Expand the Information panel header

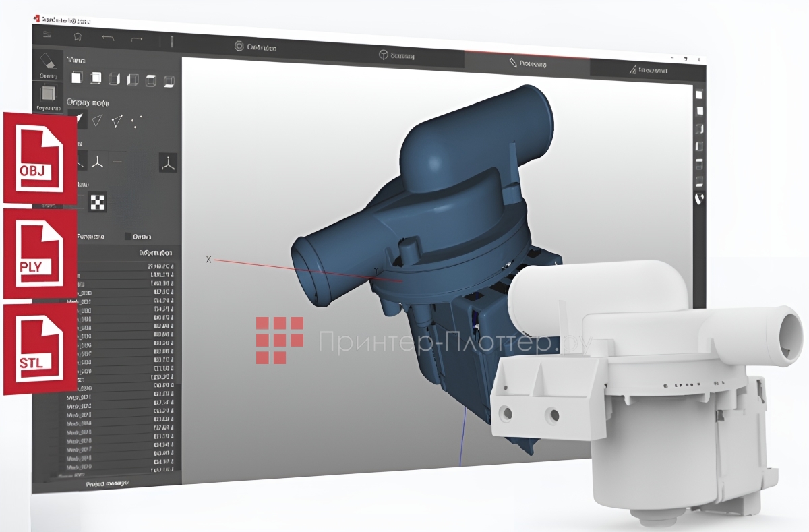point(156,252)
